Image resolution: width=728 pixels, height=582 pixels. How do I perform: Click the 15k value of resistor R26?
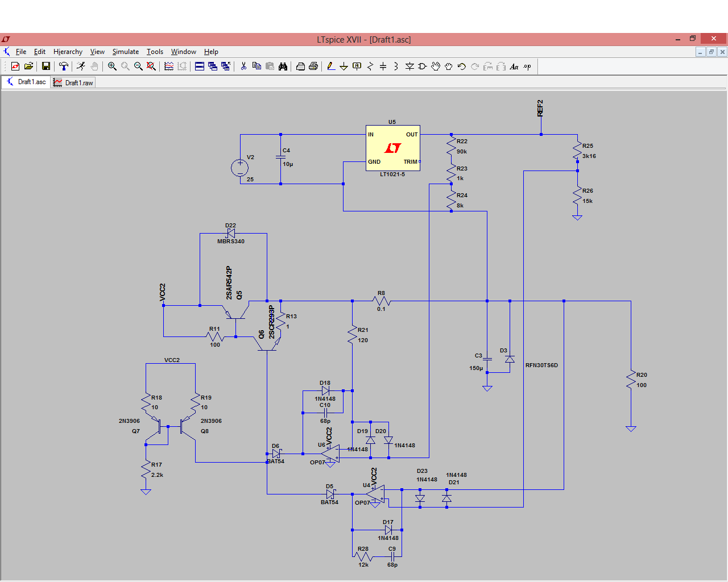(x=588, y=201)
